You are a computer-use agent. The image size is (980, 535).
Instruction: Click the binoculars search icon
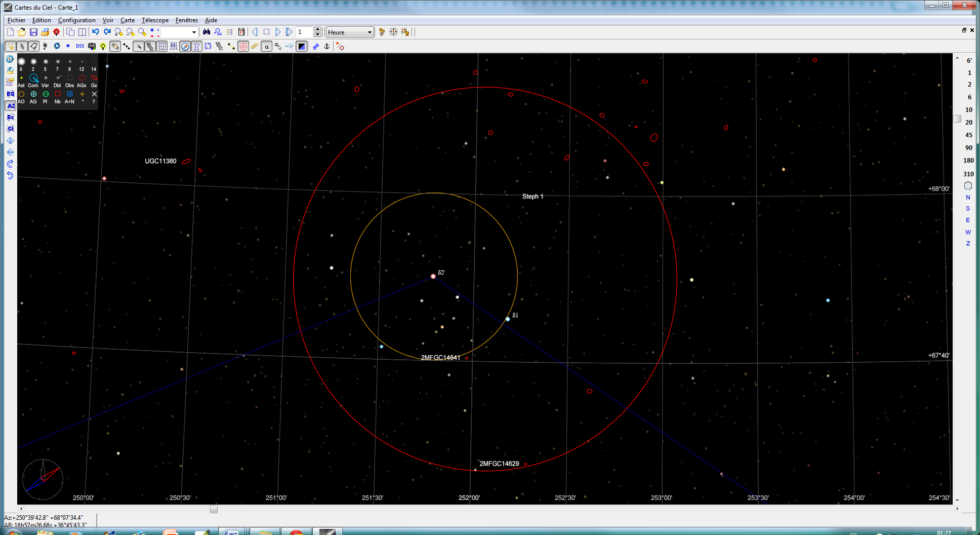point(207,32)
